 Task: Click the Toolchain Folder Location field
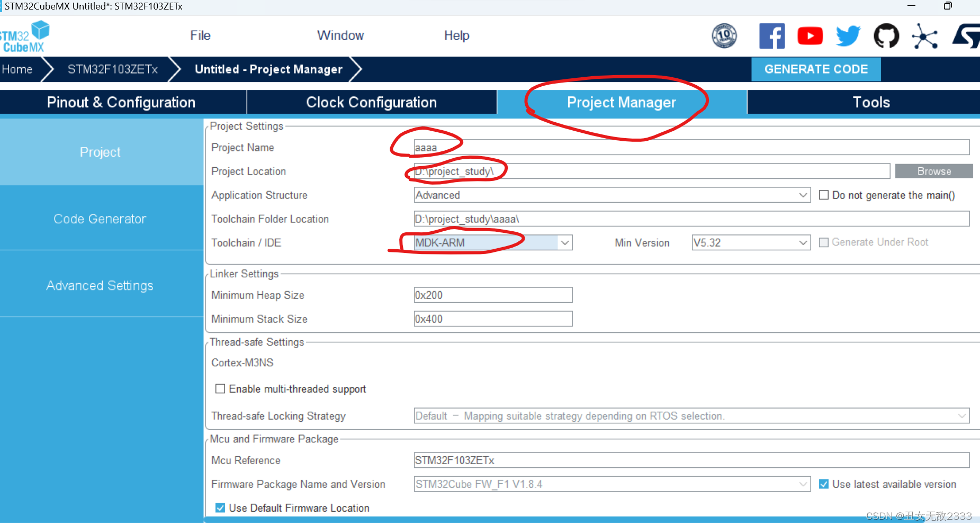pyautogui.click(x=691, y=219)
